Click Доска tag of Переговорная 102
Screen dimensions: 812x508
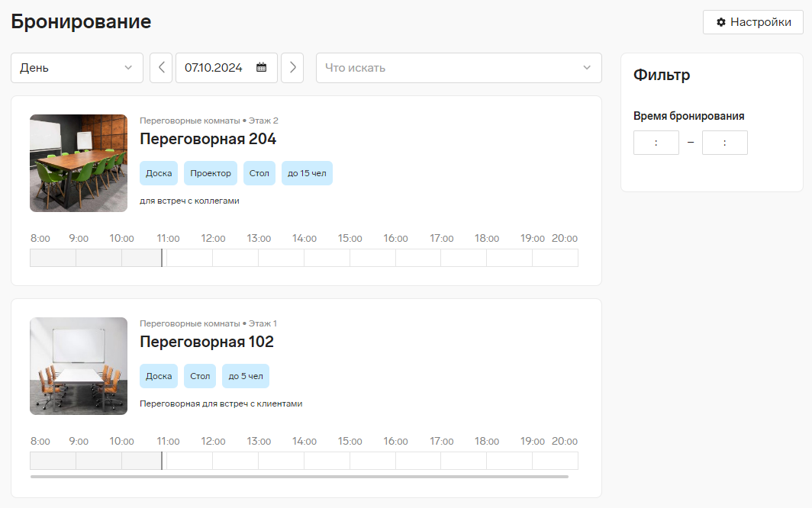click(x=159, y=376)
